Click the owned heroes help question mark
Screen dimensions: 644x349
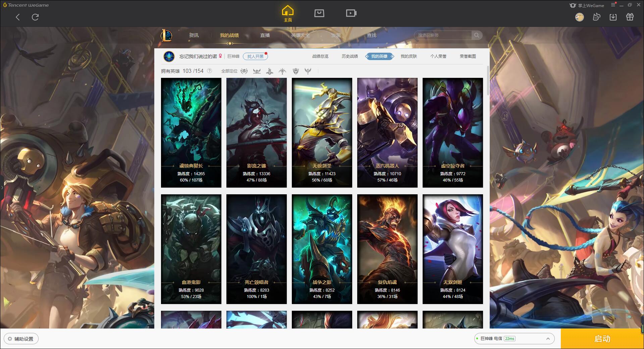coord(210,71)
